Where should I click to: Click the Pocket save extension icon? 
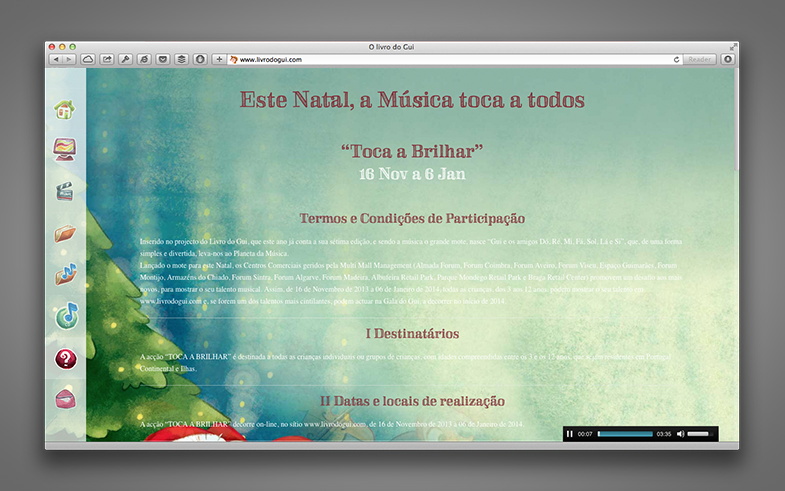point(163,60)
